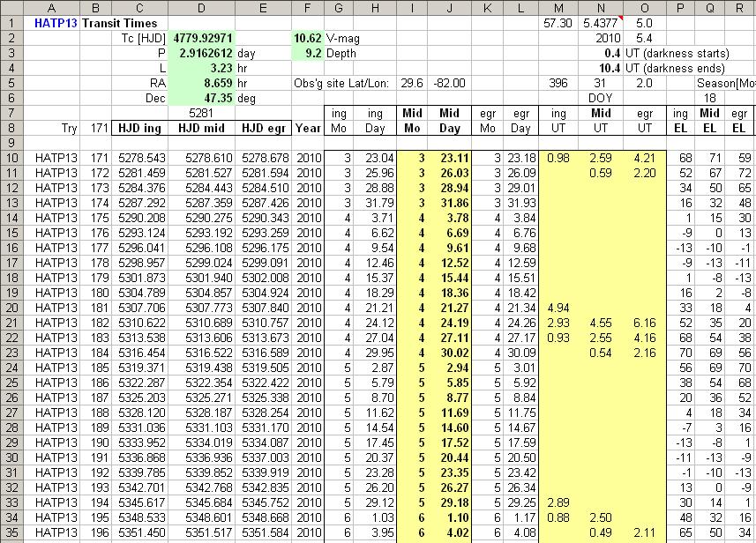Click the period value 2.9162612
Image resolution: width=756 pixels, height=543 pixels.
click(x=201, y=53)
